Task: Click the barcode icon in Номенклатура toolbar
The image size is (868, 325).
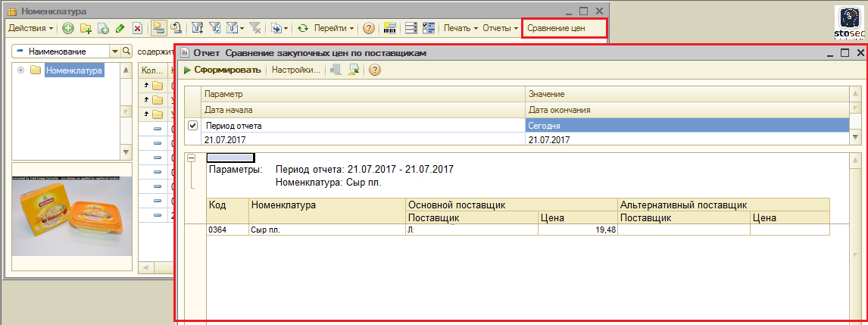Action: tap(391, 28)
